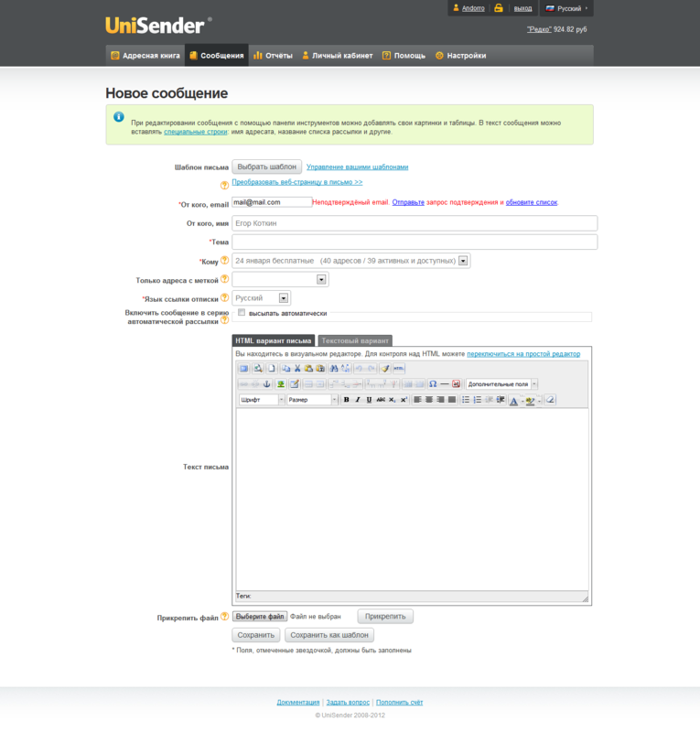The image size is (700, 732).
Task: Switch to 'Текстовый вариант' tab
Action: (x=355, y=340)
